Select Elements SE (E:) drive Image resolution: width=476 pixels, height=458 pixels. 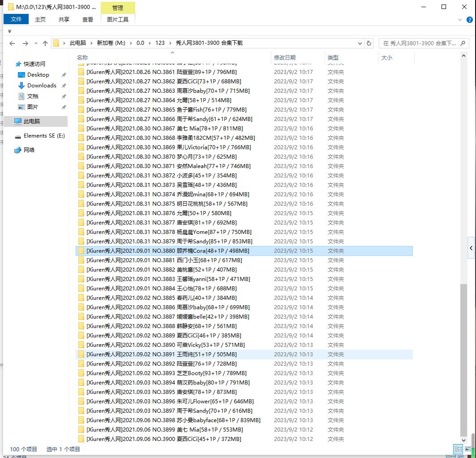44,136
